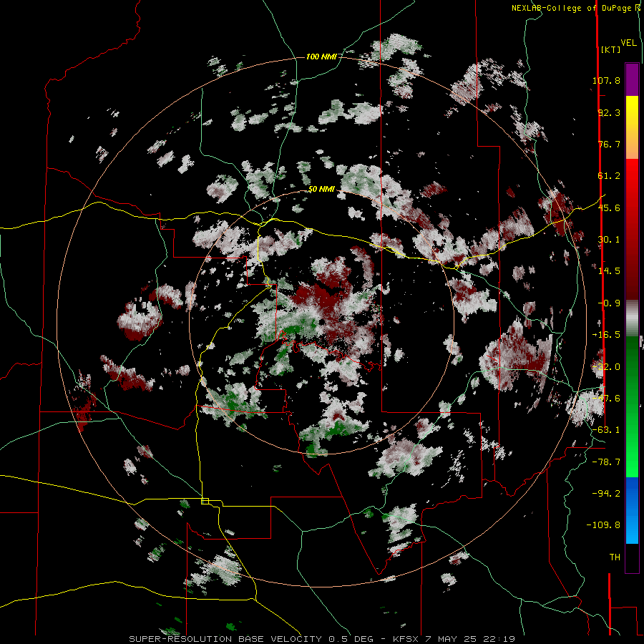
Task: Click the -32.0 legend value
Action: (606, 367)
